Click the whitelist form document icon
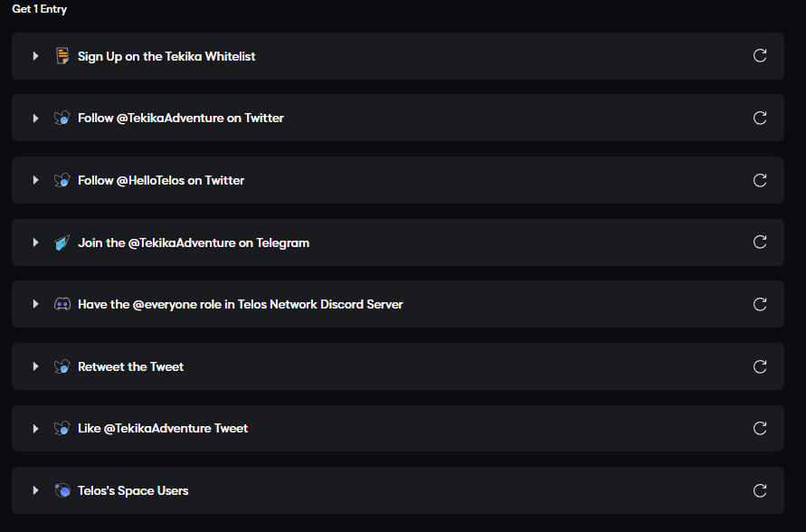 tap(62, 56)
